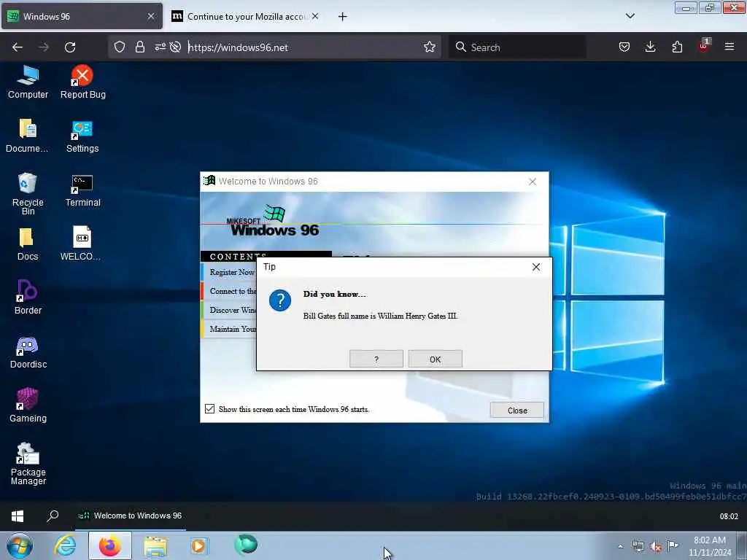Close the Mozilla account tab
This screenshot has height=560, width=747.
point(315,16)
